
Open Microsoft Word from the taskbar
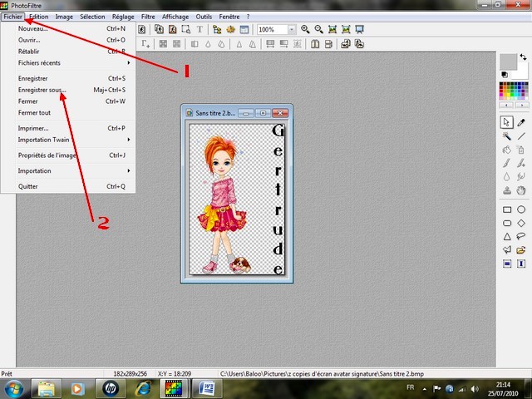[x=207, y=389]
